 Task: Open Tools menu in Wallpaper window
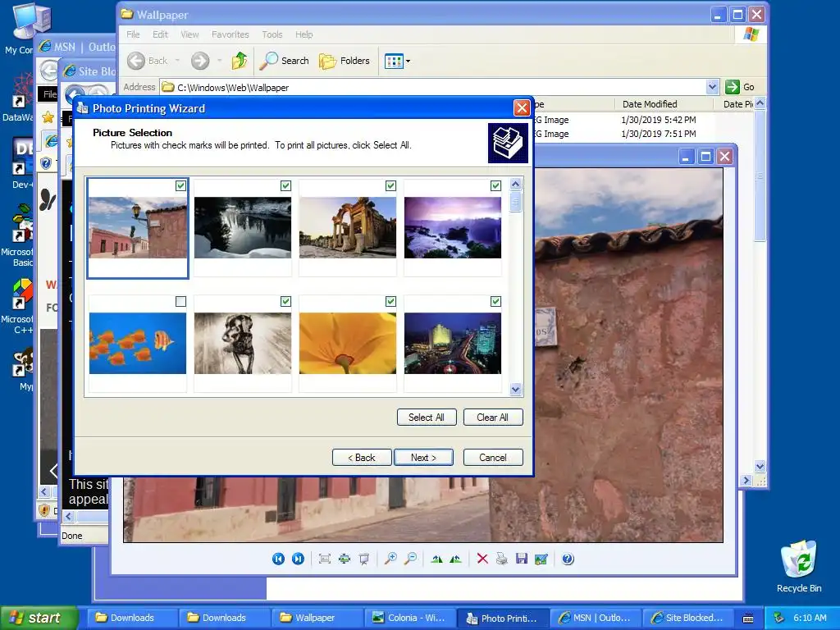(x=272, y=34)
